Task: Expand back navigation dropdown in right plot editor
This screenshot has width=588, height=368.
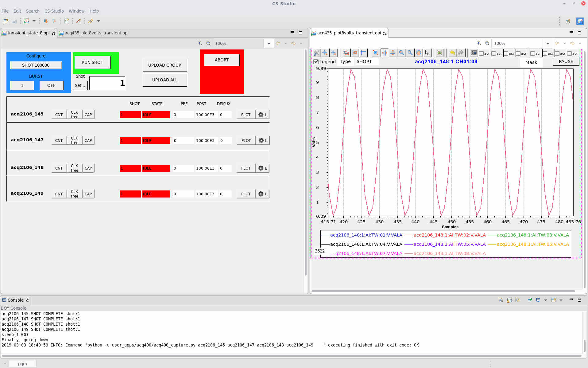Action: 565,43
